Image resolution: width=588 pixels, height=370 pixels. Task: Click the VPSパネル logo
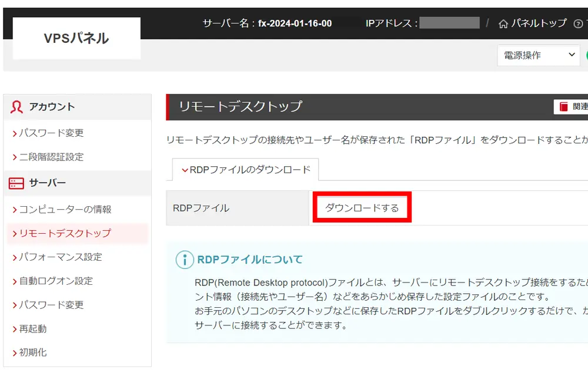[x=76, y=38]
